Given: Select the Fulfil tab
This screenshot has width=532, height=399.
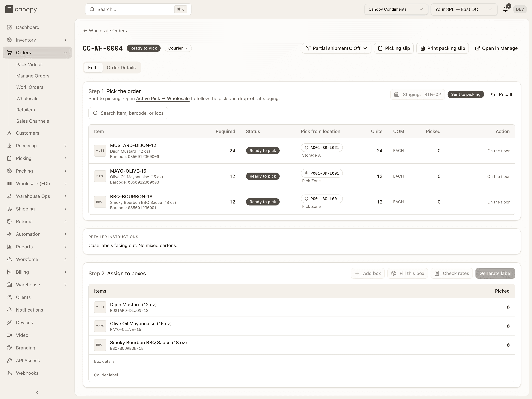Looking at the screenshot, I should [93, 68].
